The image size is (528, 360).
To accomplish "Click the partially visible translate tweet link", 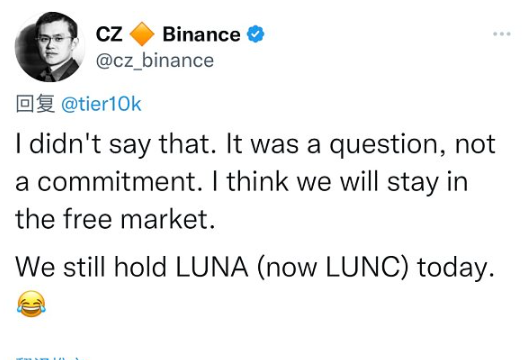I will coord(51,358).
